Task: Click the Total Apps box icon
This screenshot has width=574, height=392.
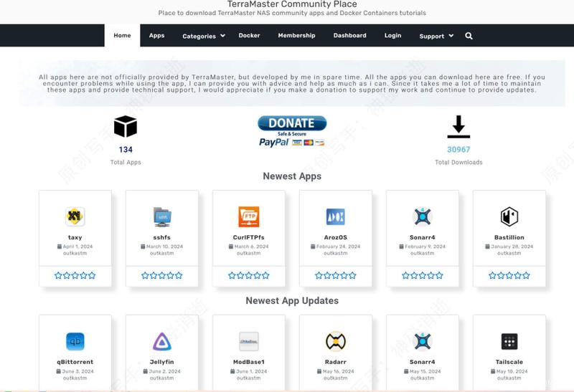Action: pos(126,127)
